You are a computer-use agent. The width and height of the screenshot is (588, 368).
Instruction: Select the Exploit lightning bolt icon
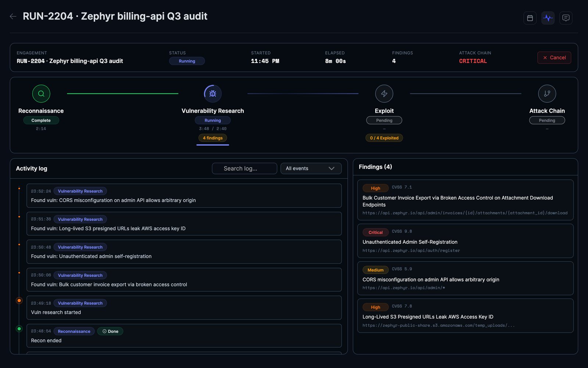pos(384,93)
